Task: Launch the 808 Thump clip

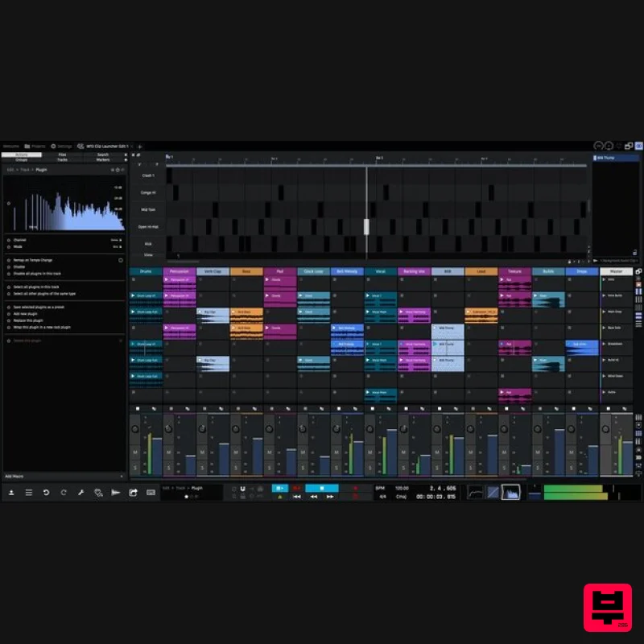Action: tap(436, 344)
